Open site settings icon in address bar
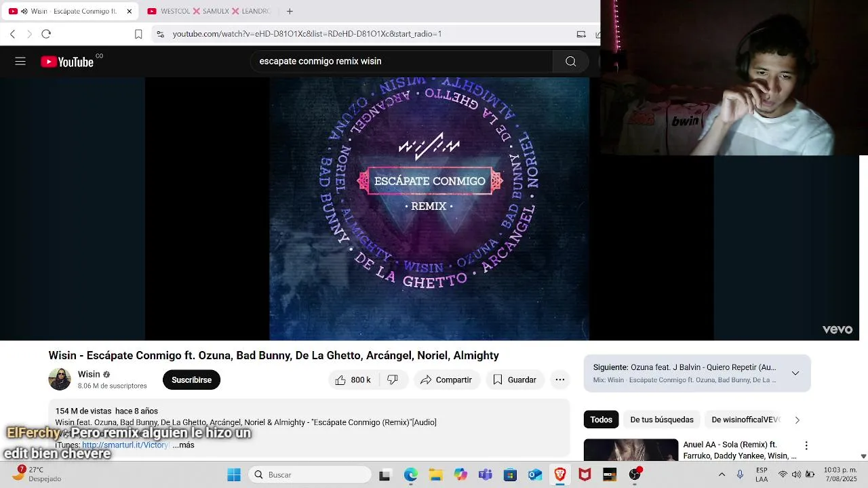 coord(159,34)
